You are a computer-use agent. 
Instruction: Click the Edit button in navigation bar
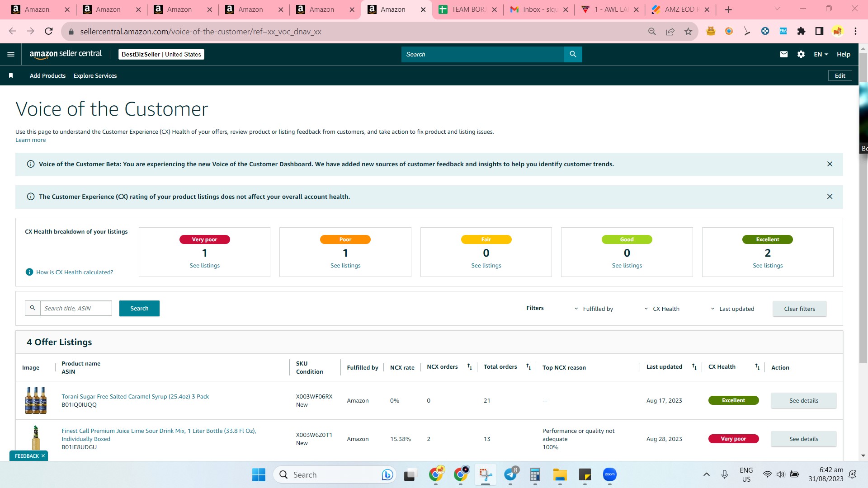(840, 75)
